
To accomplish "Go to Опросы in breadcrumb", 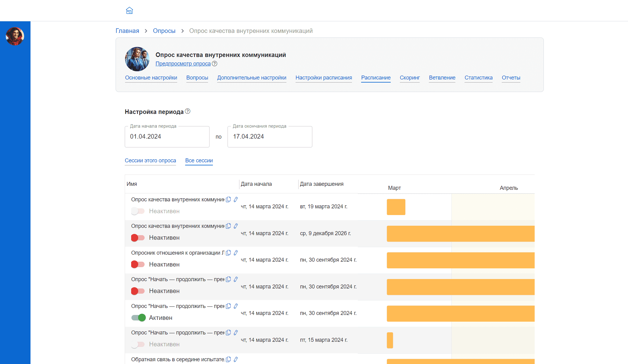I will (x=164, y=31).
